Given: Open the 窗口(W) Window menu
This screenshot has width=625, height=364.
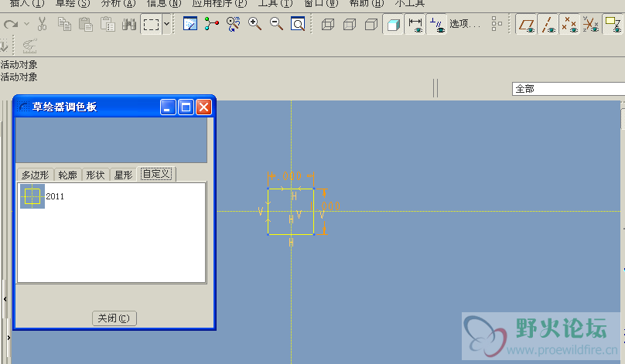Looking at the screenshot, I should (321, 4).
